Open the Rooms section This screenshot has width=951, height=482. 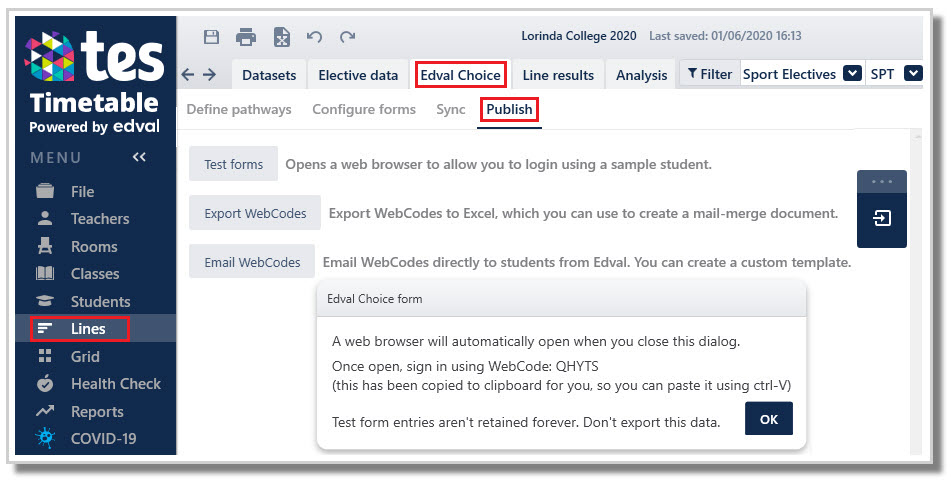click(x=95, y=247)
